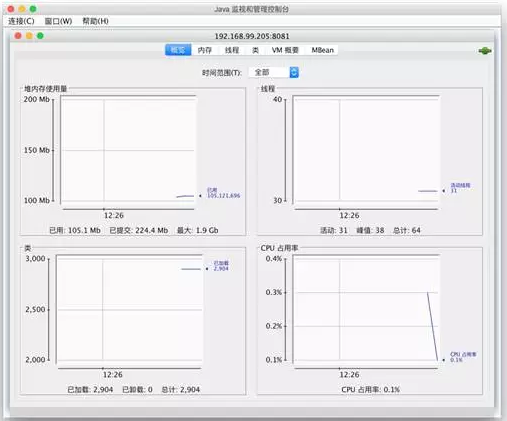Switch to the 概览 tab

click(x=178, y=50)
